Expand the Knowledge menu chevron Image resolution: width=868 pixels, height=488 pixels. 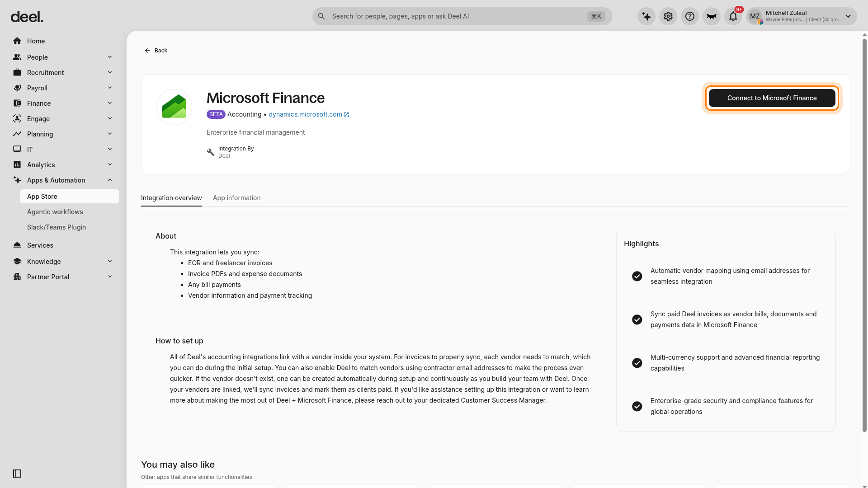110,261
